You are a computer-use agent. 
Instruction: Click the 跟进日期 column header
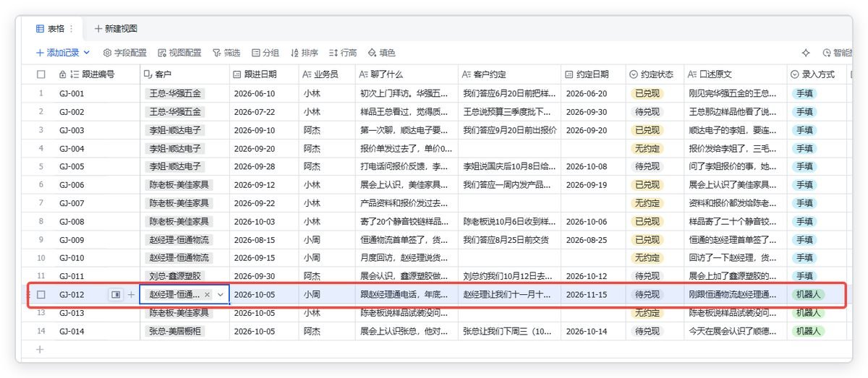(264, 74)
